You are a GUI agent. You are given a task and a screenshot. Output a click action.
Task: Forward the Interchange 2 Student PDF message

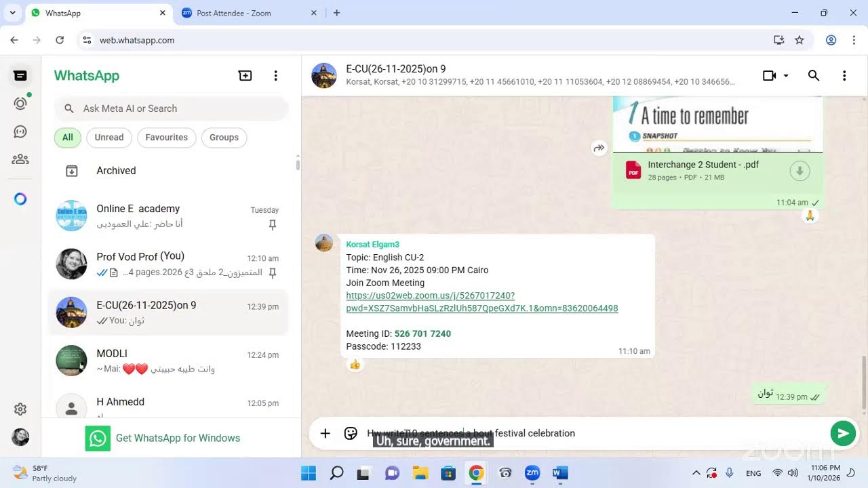pos(599,148)
